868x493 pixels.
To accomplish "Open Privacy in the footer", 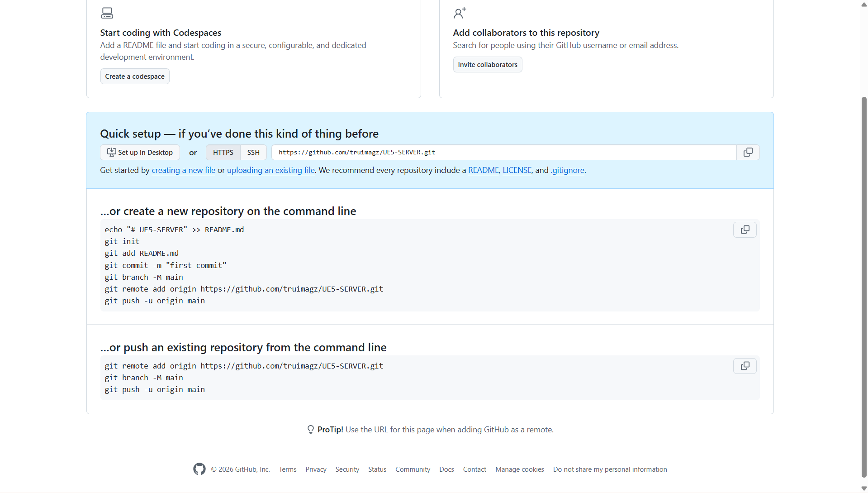I will [x=316, y=469].
